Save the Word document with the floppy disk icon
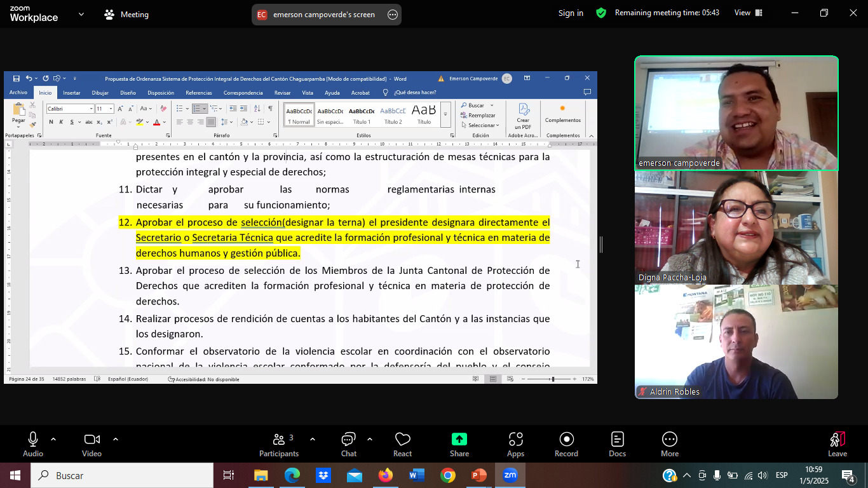The width and height of the screenshot is (868, 488). tap(17, 79)
